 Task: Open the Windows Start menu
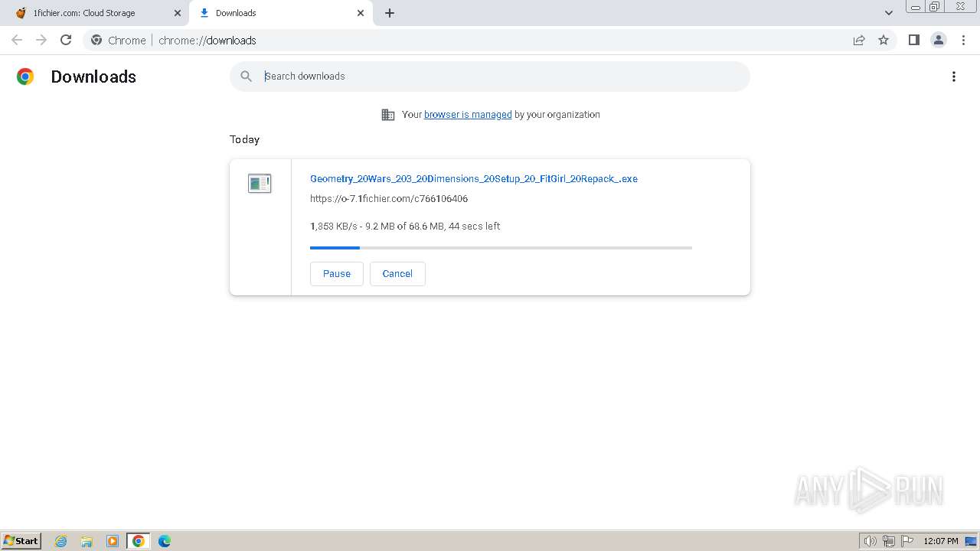point(21,540)
